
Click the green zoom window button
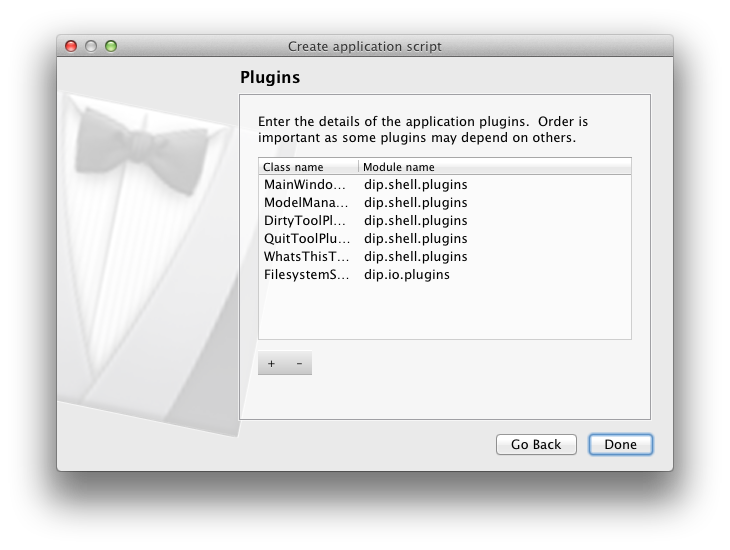coord(111,46)
